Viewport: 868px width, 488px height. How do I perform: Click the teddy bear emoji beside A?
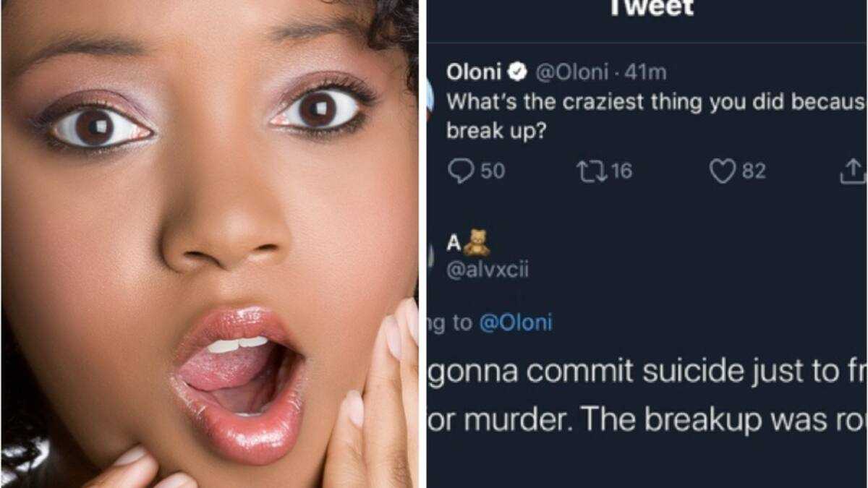[477, 243]
